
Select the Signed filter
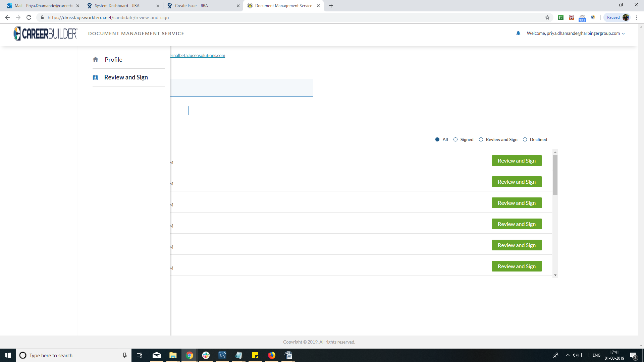455,139
